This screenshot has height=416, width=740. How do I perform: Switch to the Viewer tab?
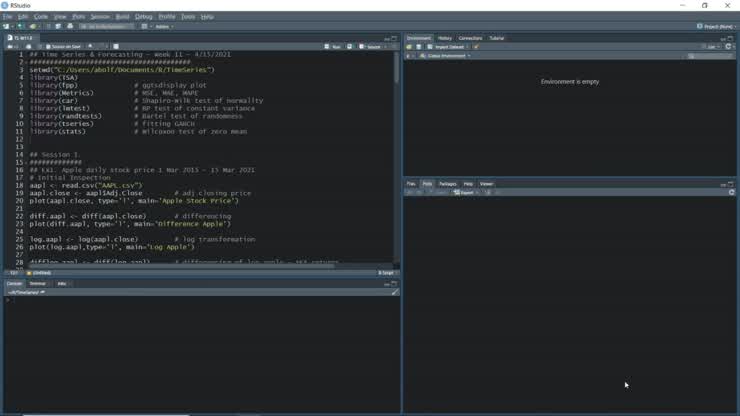[486, 184]
